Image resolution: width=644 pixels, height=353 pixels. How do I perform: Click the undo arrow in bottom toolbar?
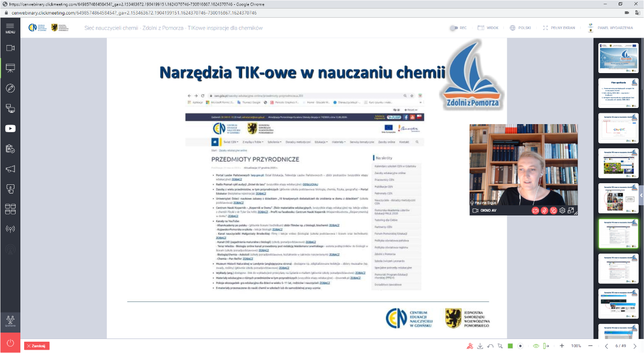490,346
